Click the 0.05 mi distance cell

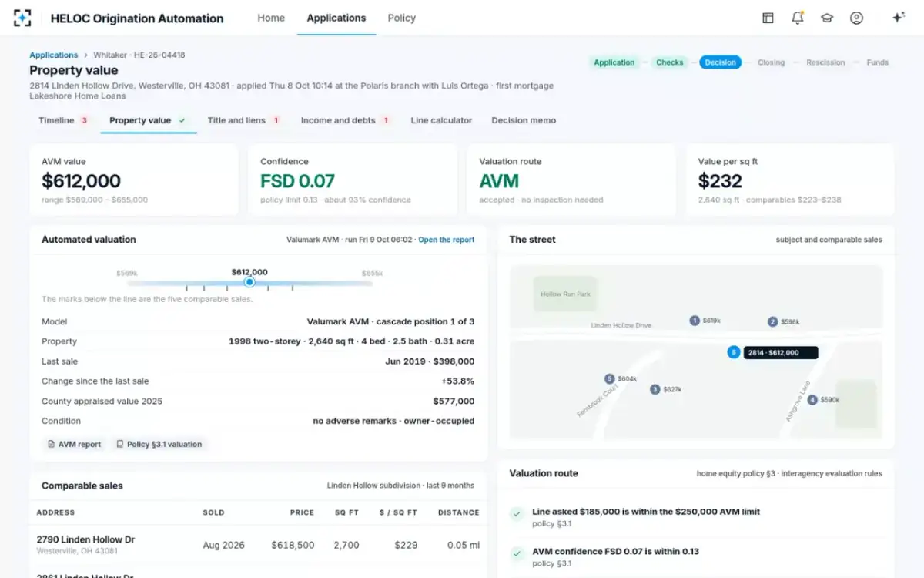[x=463, y=545]
